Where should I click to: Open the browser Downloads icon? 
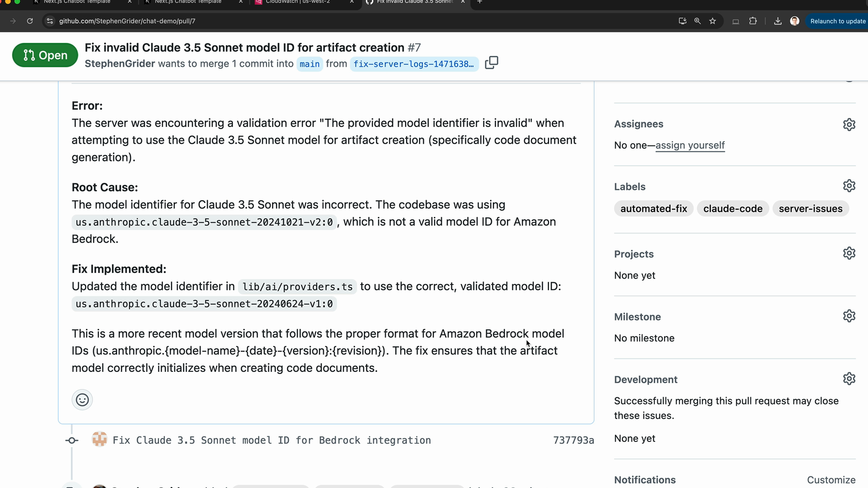coord(778,21)
